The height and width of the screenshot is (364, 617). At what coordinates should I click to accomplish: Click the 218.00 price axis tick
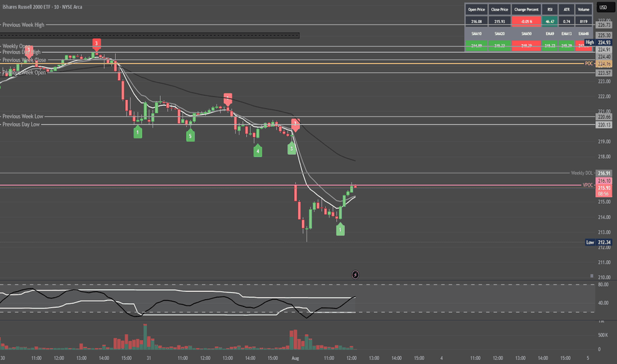point(604,157)
